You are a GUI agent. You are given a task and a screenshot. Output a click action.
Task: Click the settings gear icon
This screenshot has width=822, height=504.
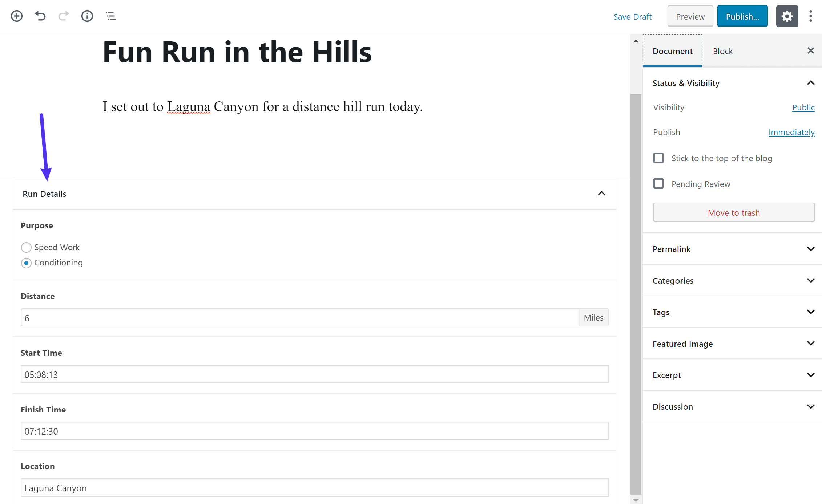[x=787, y=16]
